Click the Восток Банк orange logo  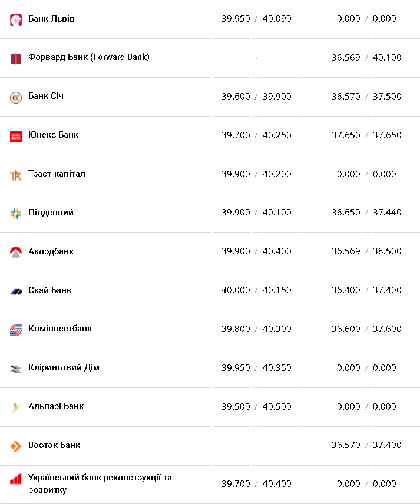tap(16, 446)
